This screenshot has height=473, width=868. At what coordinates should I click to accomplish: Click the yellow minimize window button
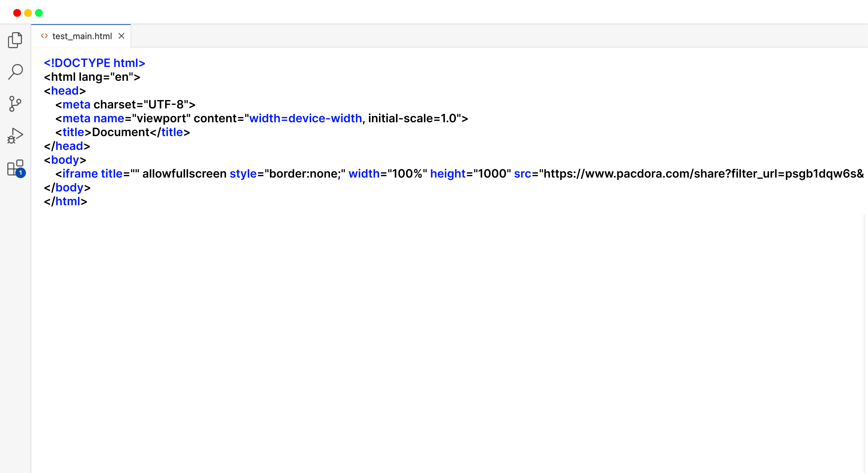[x=28, y=13]
